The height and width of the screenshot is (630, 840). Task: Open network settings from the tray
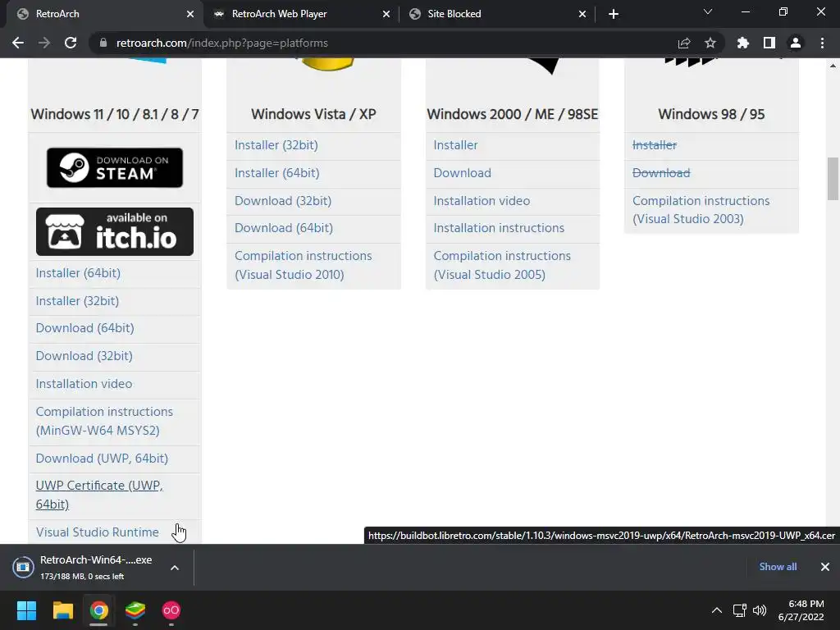(740, 610)
